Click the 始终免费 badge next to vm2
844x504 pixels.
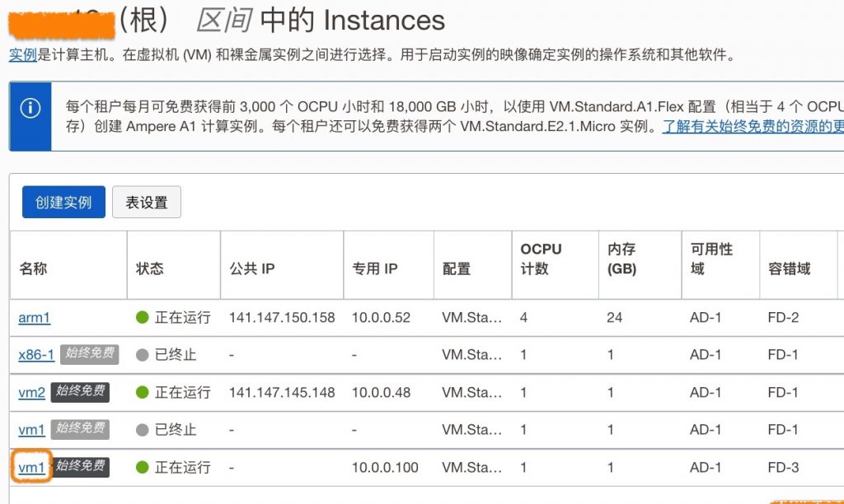point(79,392)
